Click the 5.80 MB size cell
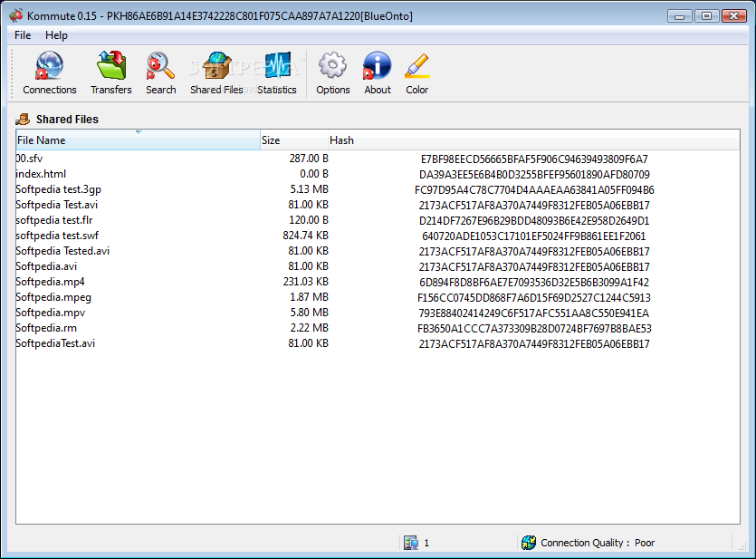Viewport: 756px width, 559px height. coord(309,313)
